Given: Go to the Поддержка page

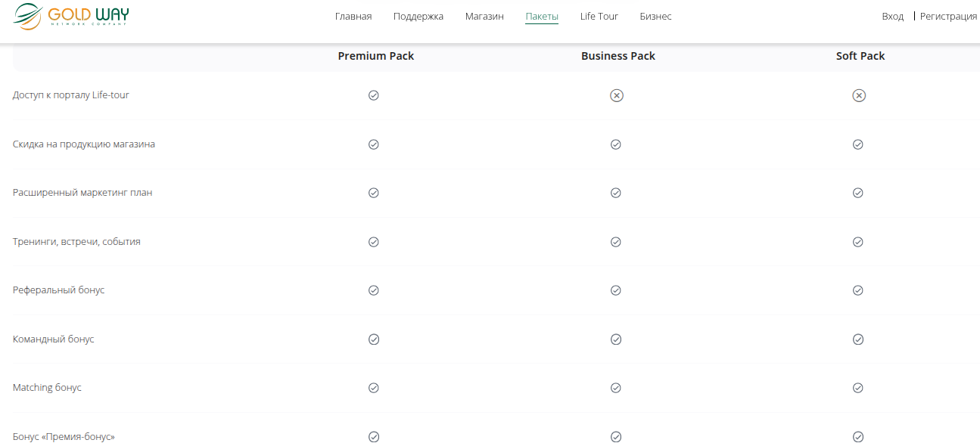Looking at the screenshot, I should coord(418,17).
